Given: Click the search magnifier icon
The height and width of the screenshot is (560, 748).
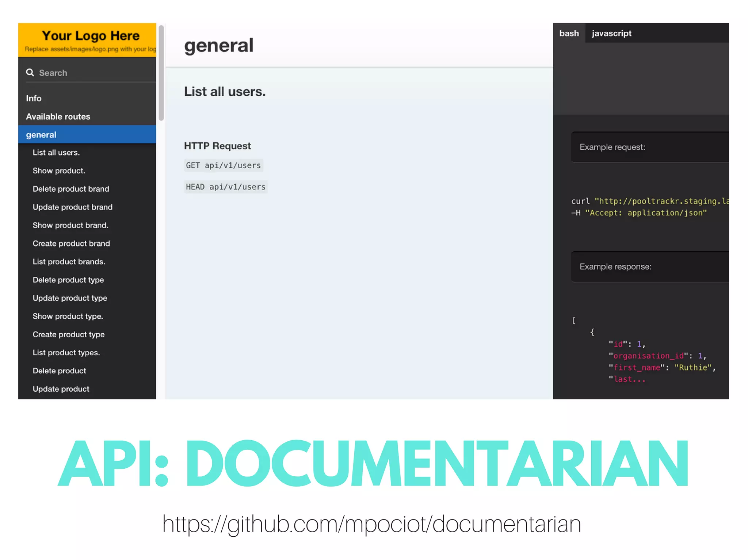Looking at the screenshot, I should pyautogui.click(x=30, y=73).
